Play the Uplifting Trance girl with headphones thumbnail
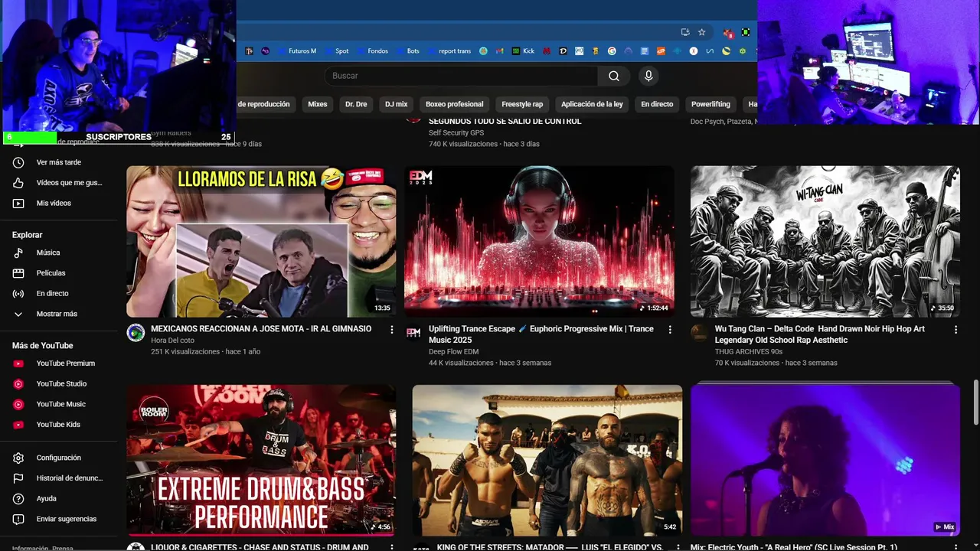This screenshot has width=980, height=551. (x=539, y=242)
